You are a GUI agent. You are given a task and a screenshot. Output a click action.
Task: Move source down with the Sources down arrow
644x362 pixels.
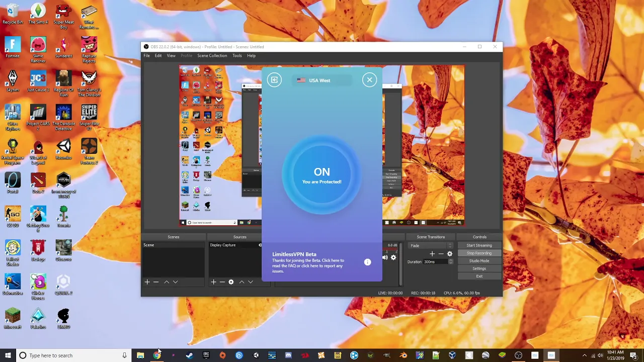250,282
